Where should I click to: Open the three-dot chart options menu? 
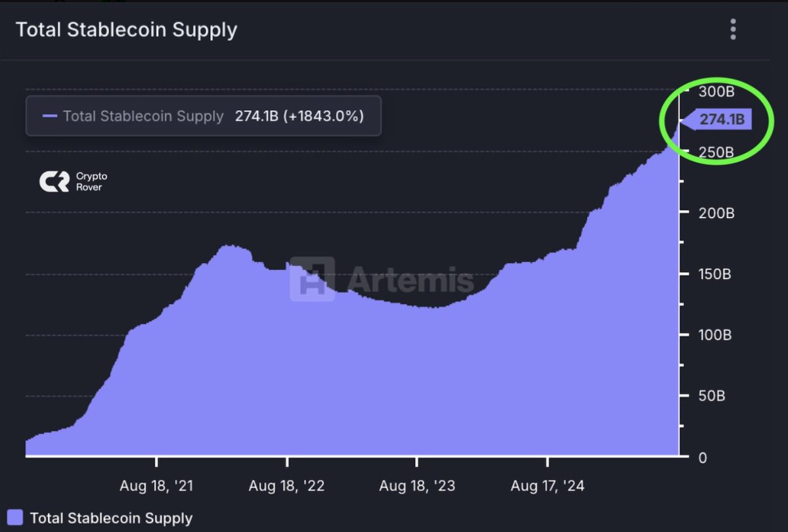point(733,30)
